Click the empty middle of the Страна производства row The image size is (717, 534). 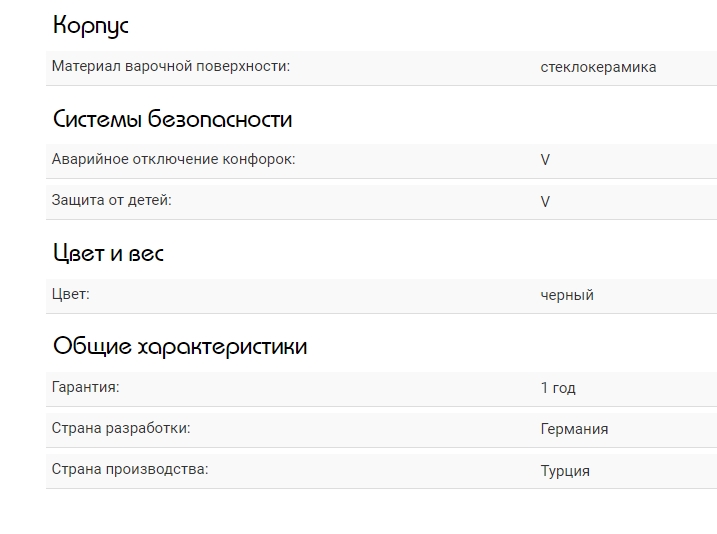(x=370, y=470)
